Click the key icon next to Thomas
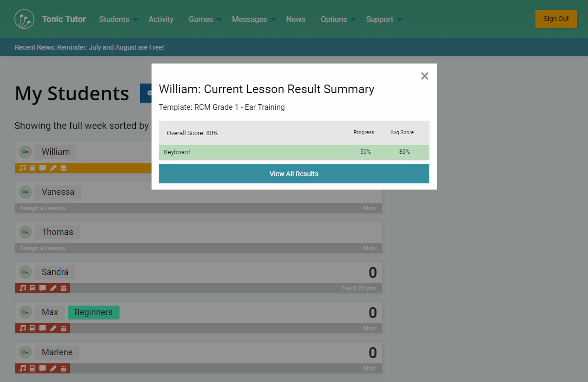 tap(25, 232)
